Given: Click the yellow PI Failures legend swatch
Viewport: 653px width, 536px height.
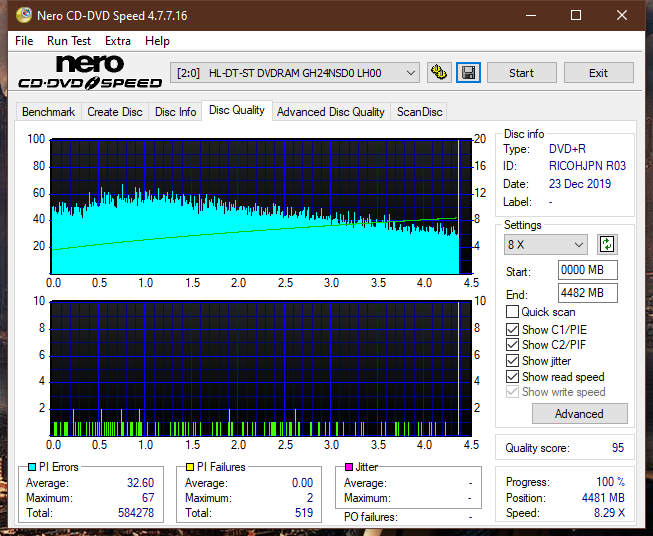Looking at the screenshot, I should click(x=189, y=467).
